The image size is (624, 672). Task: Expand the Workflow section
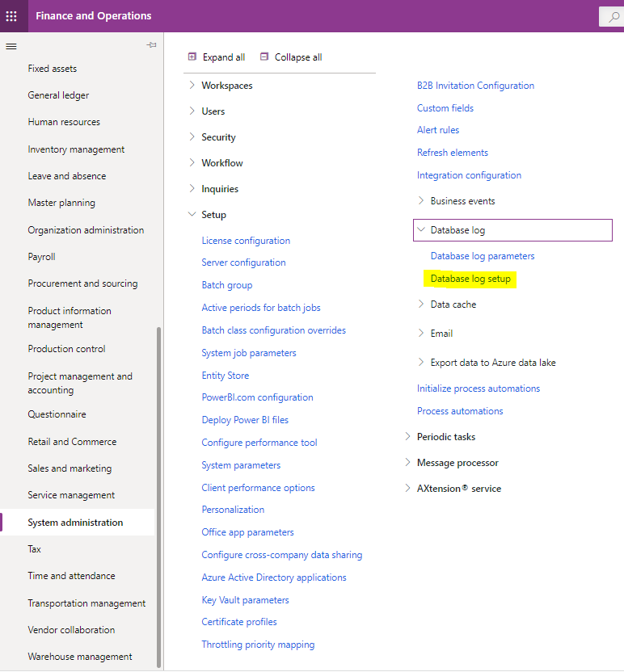(192, 162)
